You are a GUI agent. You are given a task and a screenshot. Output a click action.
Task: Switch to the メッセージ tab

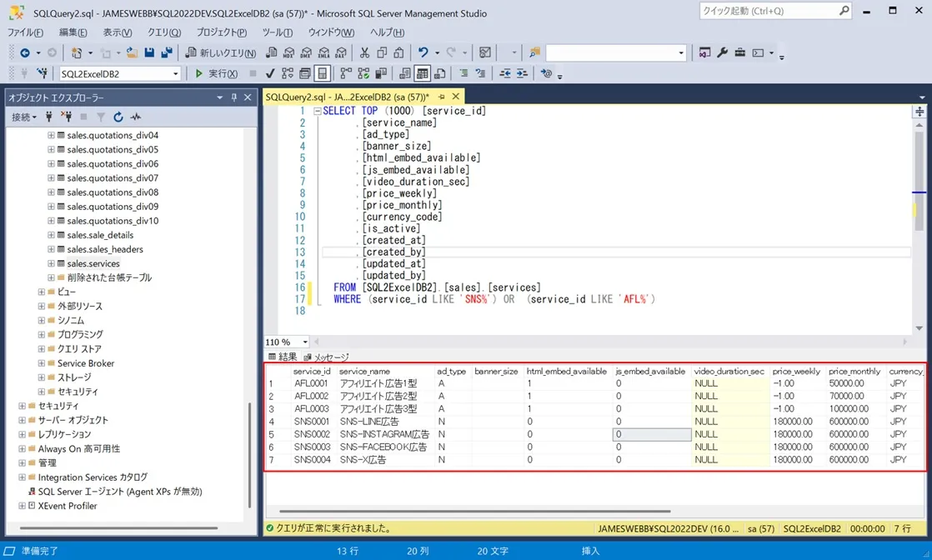click(326, 357)
